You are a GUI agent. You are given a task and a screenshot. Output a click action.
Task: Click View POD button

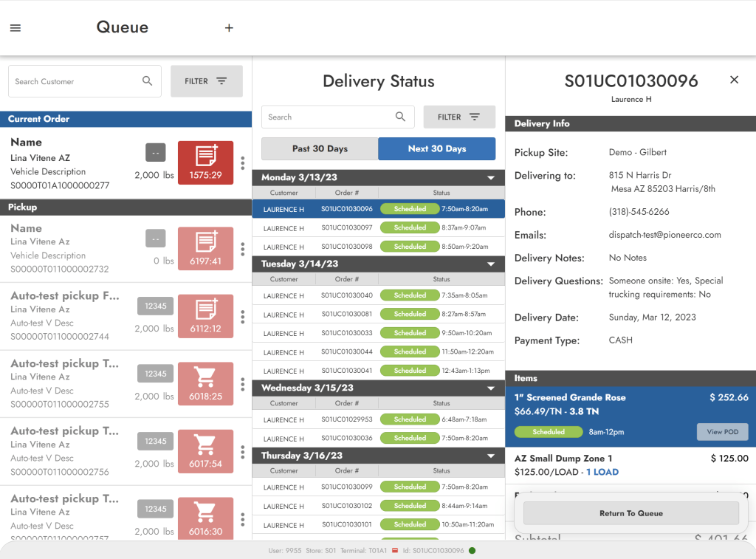tap(722, 432)
